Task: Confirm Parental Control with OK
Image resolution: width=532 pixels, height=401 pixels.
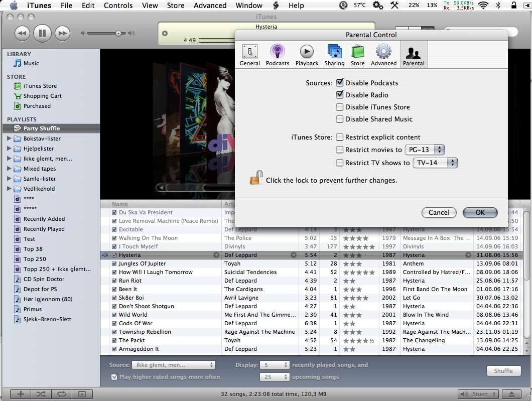Action: [x=480, y=212]
